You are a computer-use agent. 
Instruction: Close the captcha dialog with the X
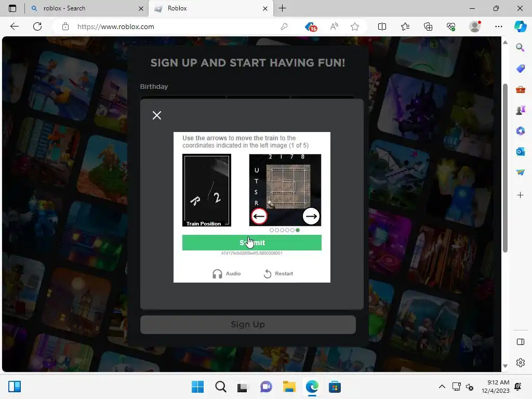[x=157, y=115]
